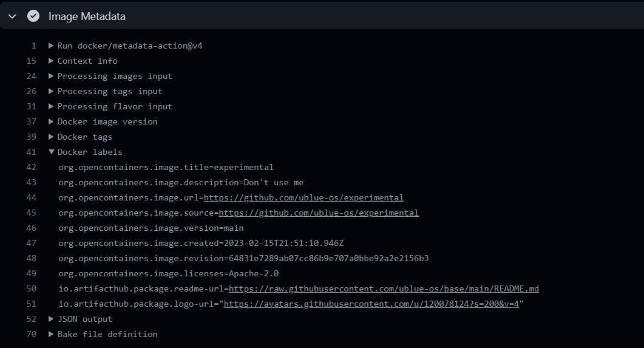Click line number 42

click(32, 167)
